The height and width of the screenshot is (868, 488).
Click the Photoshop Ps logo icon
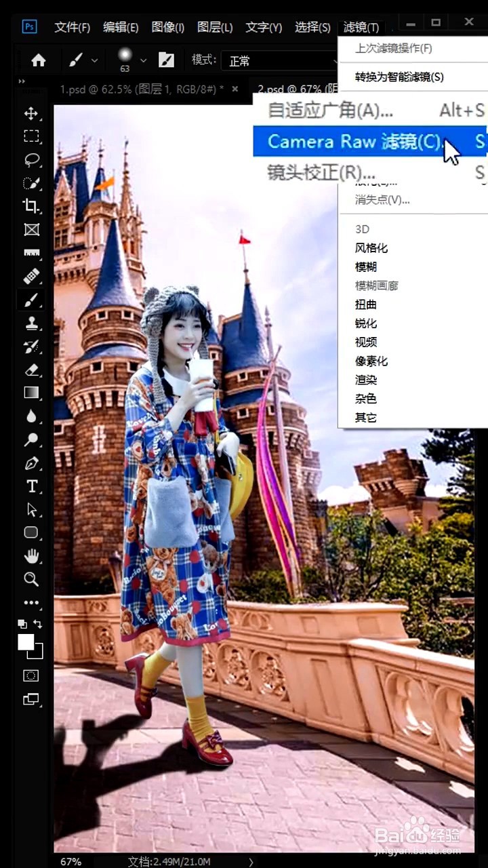click(29, 26)
